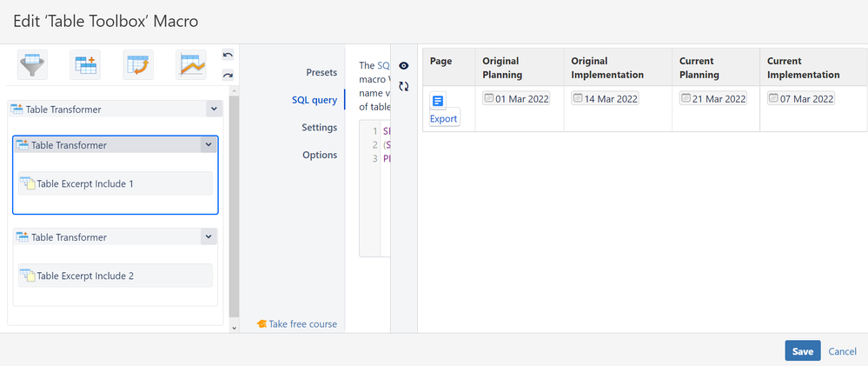Click the Current Implementation column header
868x366 pixels.
coord(814,67)
